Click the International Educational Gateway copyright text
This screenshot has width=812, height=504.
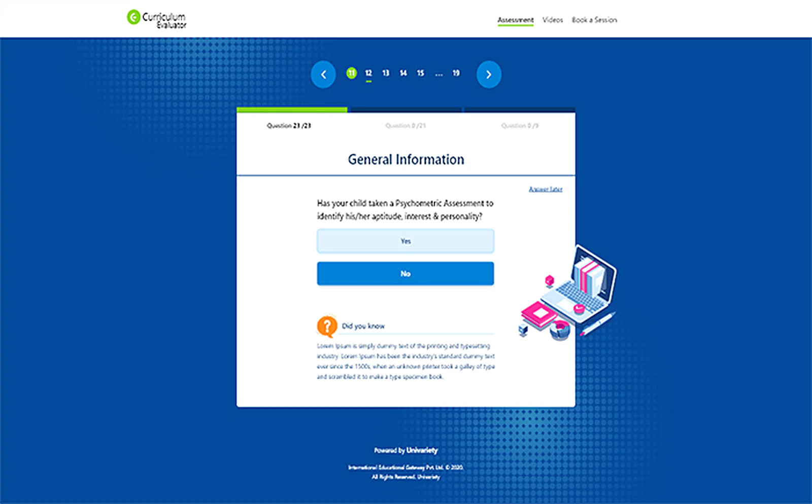(x=405, y=467)
